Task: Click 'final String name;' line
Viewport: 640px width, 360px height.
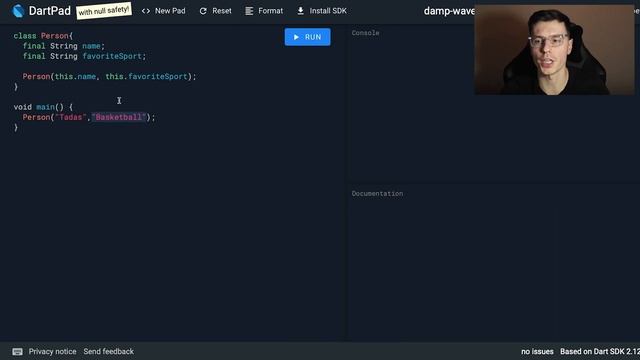Action: pyautogui.click(x=64, y=46)
